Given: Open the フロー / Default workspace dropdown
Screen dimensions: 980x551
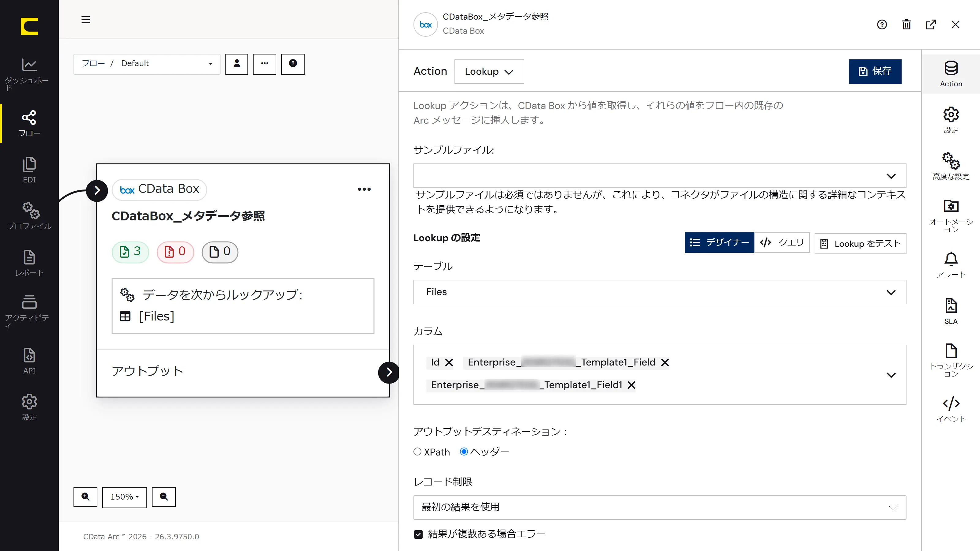Looking at the screenshot, I should (147, 64).
